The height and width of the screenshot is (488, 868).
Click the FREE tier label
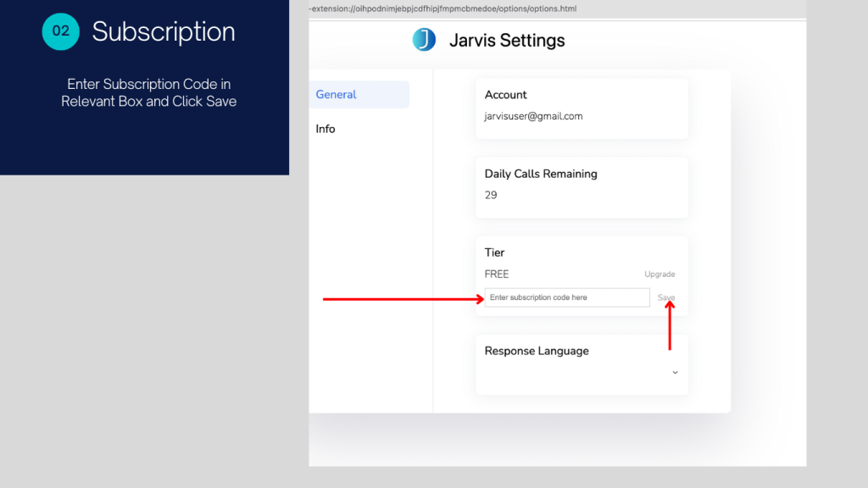click(497, 274)
